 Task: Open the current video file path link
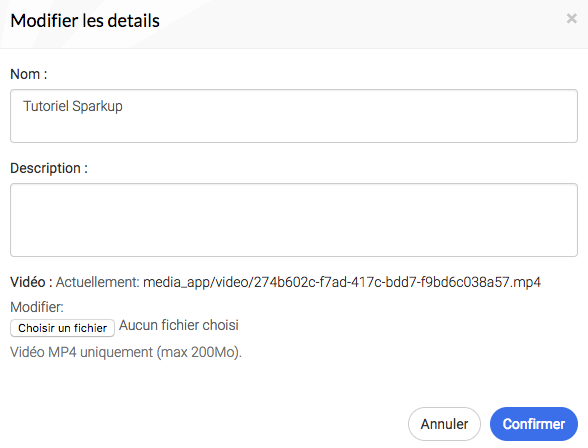[342, 282]
